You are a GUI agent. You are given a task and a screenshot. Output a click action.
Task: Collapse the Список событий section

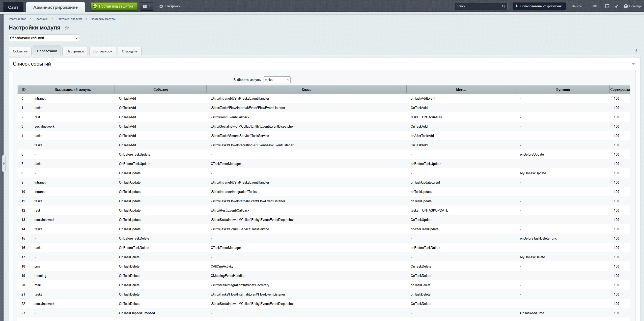(x=633, y=64)
